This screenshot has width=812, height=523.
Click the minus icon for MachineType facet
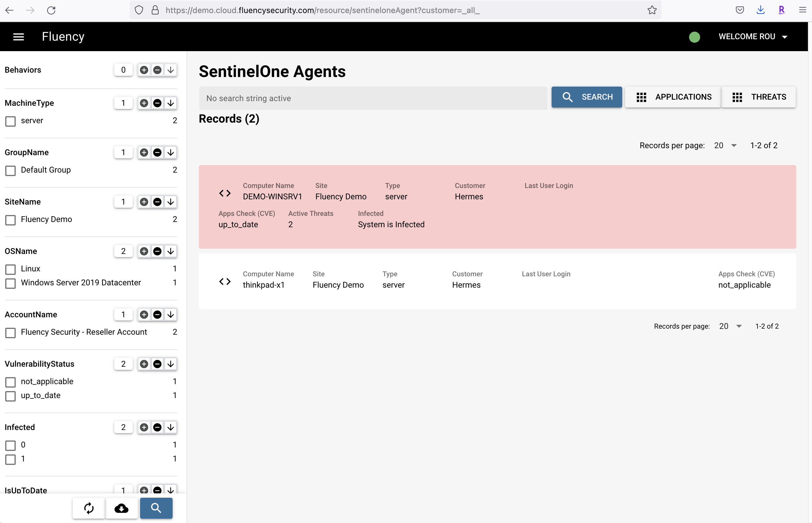pyautogui.click(x=157, y=103)
